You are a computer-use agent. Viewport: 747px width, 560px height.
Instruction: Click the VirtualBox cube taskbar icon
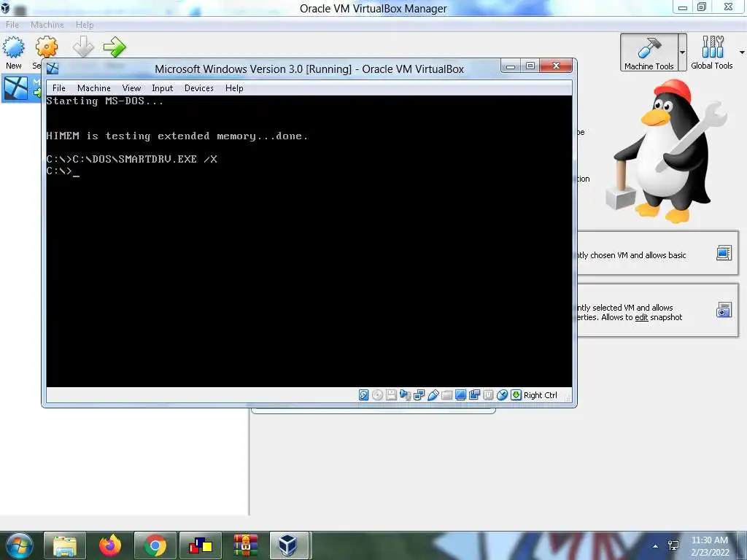click(x=287, y=545)
